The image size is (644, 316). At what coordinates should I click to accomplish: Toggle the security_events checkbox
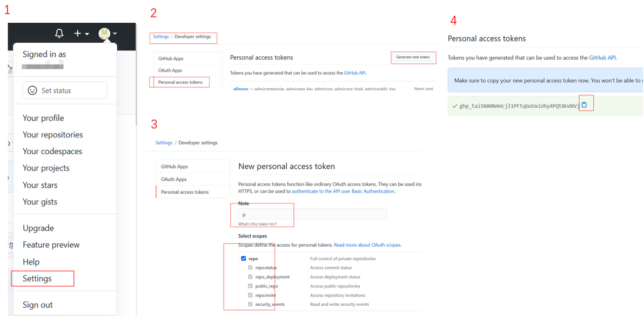[251, 304]
